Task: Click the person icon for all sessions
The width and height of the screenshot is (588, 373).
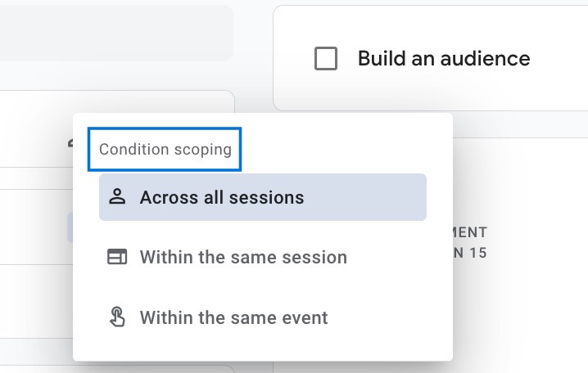Action: click(117, 196)
